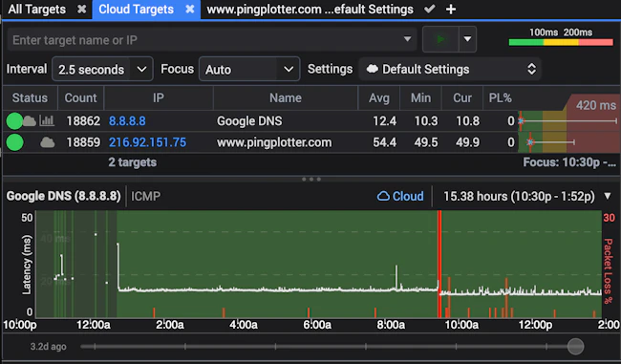
Task: Open the Focus Auto dropdown
Action: (x=249, y=70)
